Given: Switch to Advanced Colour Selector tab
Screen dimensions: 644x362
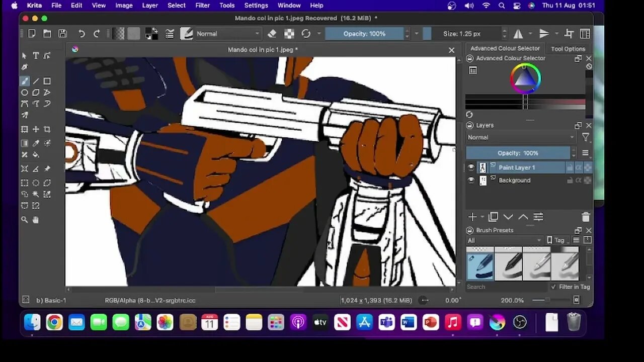Looking at the screenshot, I should (505, 48).
